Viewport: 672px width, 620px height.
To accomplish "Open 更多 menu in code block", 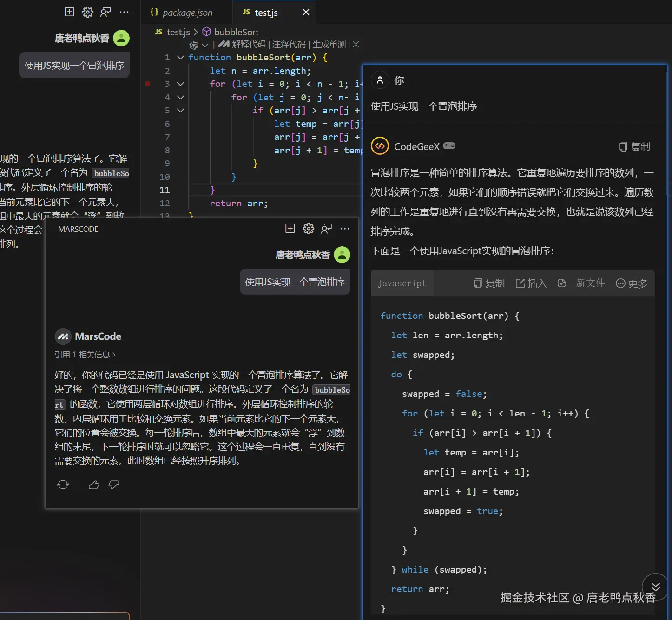I will coord(631,283).
